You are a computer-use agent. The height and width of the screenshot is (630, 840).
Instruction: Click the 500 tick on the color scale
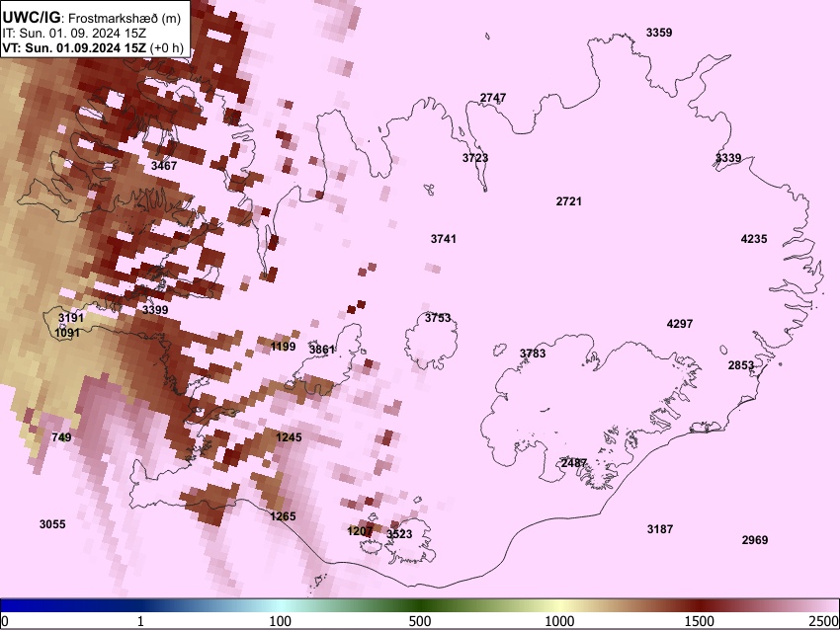[419, 621]
